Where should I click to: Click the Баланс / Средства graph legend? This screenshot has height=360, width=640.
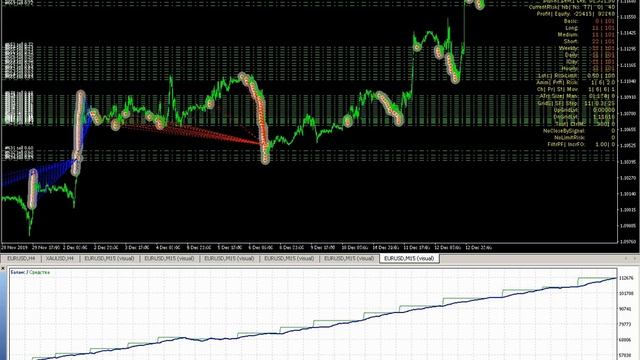coord(30,272)
